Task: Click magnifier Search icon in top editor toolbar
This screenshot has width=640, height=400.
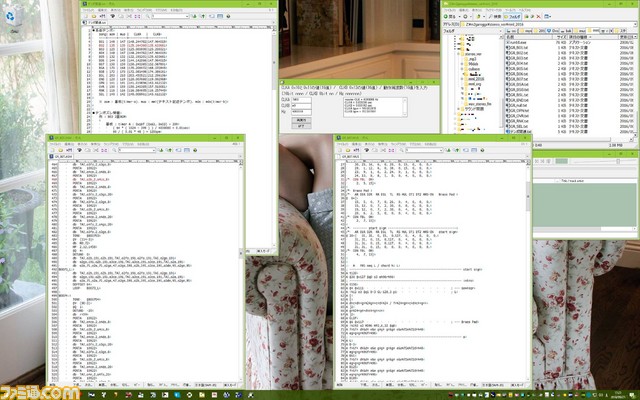Action: (148, 16)
